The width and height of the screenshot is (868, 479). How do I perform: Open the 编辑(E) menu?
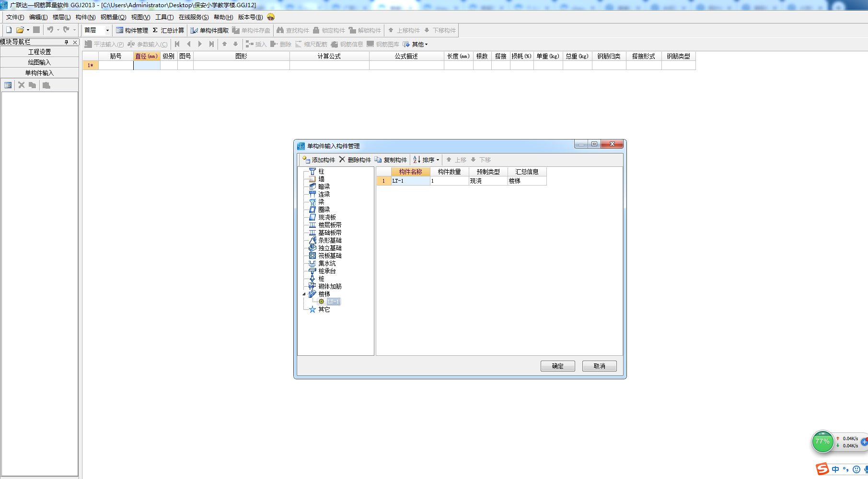pos(38,17)
